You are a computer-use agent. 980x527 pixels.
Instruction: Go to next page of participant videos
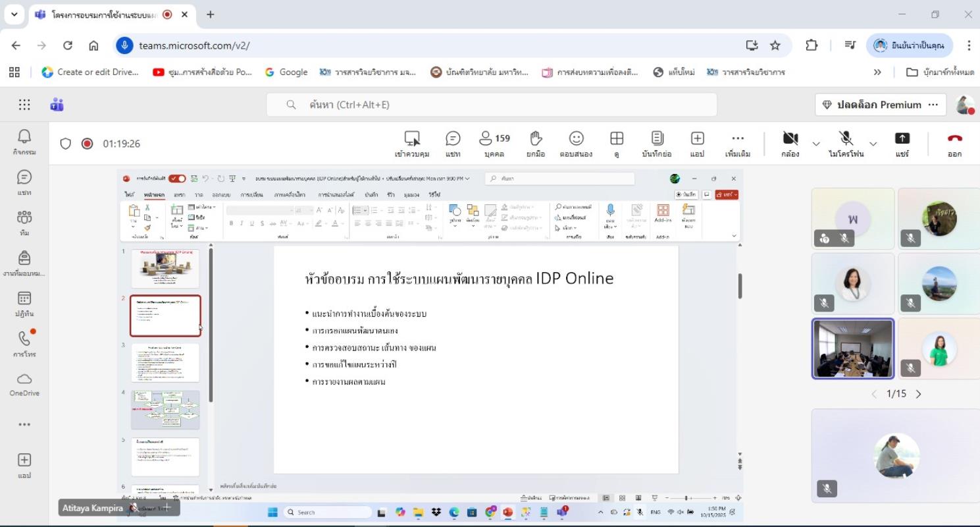tap(919, 394)
